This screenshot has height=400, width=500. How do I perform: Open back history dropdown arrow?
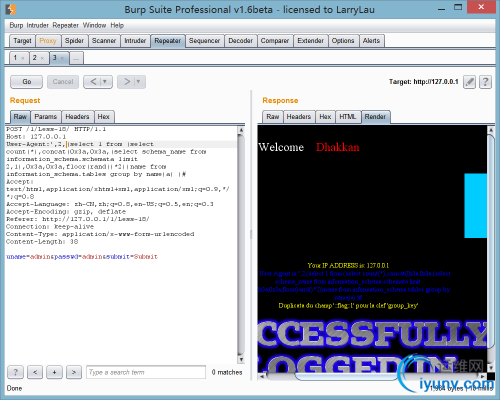coord(105,82)
